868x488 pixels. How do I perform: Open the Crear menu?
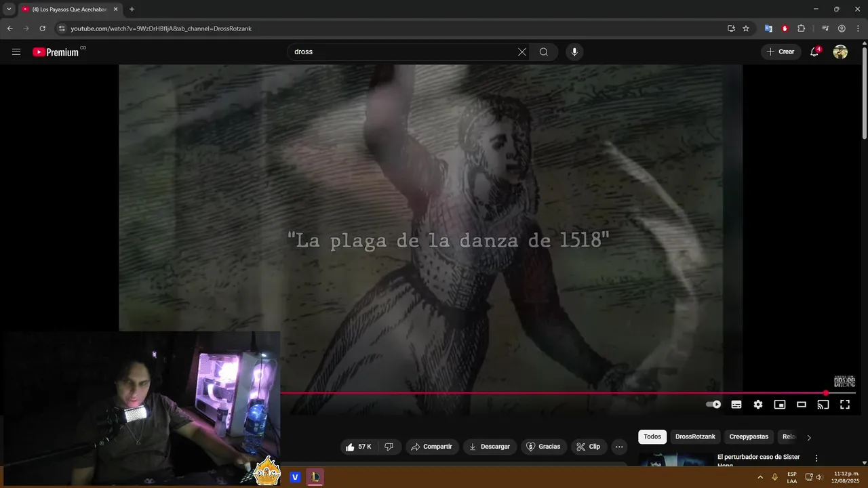(x=781, y=52)
